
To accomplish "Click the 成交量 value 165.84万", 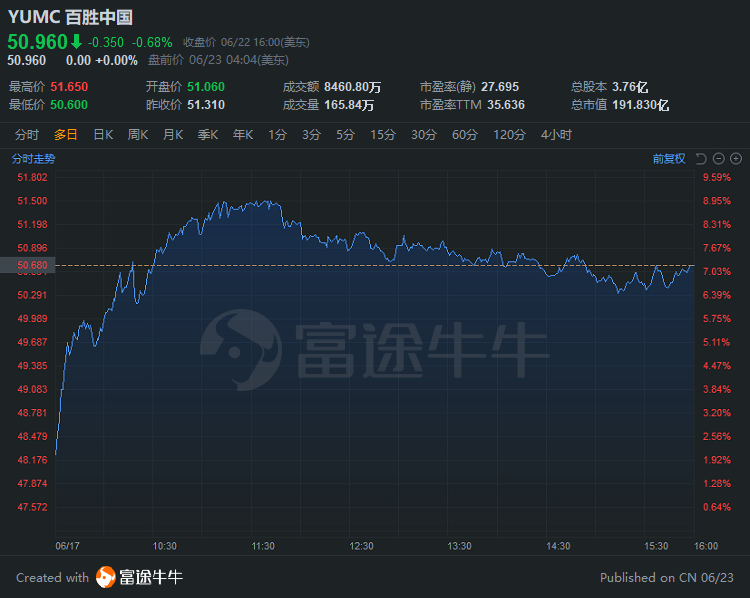I will [349, 105].
